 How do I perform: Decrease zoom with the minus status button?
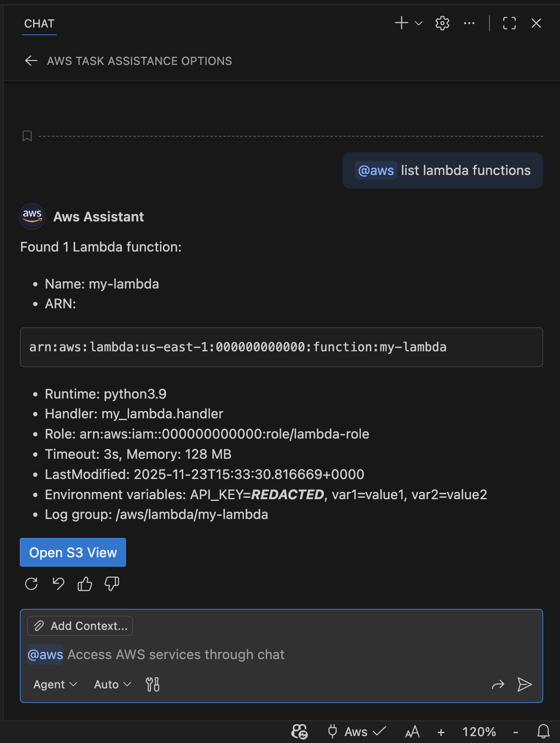click(516, 732)
